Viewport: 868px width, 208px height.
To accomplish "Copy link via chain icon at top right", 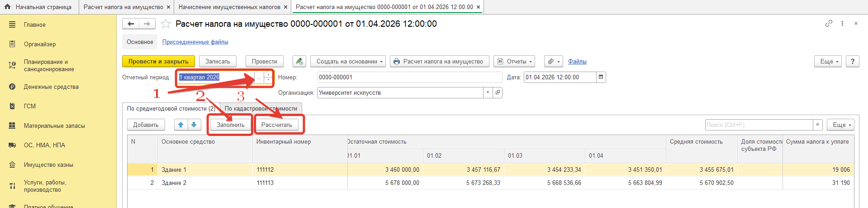I will (829, 24).
